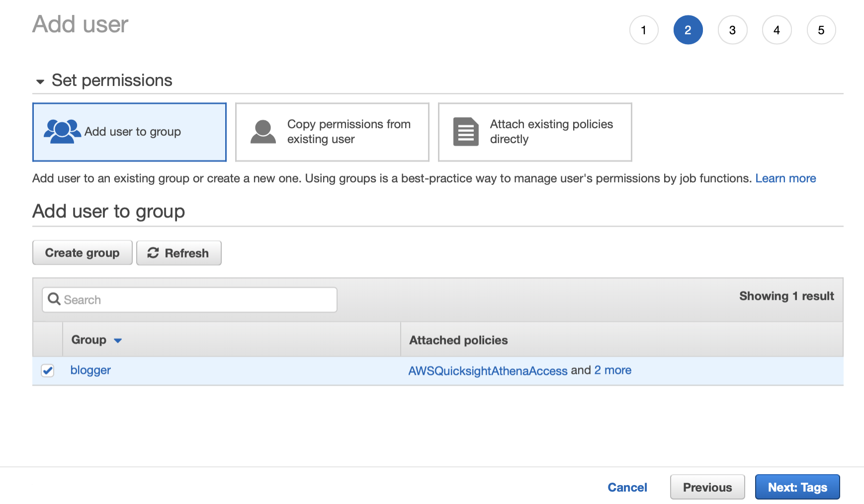Jump to step 4 indicator
The image size is (864, 504).
[777, 30]
